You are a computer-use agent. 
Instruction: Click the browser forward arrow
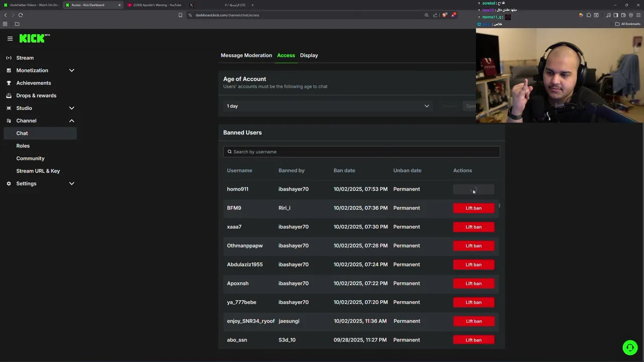13,15
